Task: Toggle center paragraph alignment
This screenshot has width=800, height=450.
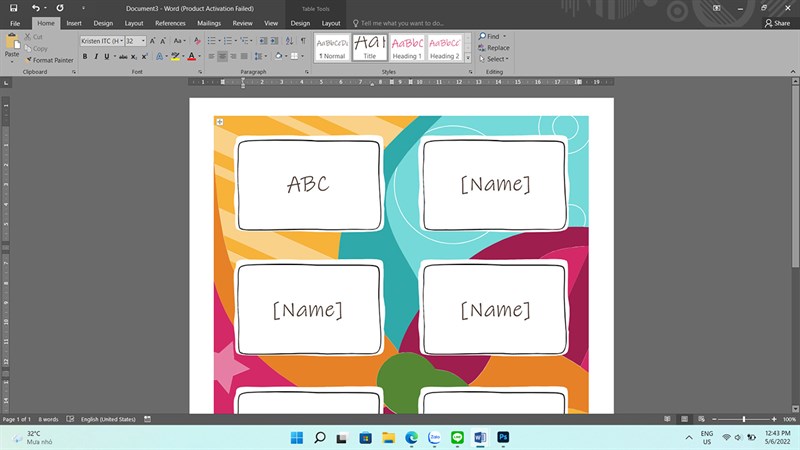Action: tap(223, 57)
